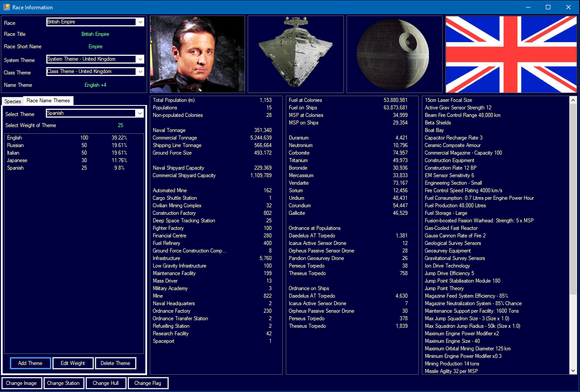Click Missile Agility 32 per MSP entry
Viewport: 580px width, 392px height.
pos(451,371)
